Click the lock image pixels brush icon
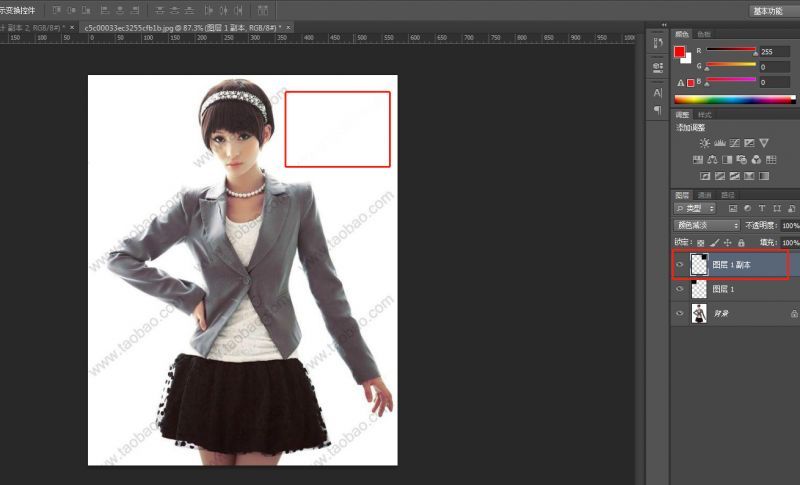The height and width of the screenshot is (485, 800). 714,243
